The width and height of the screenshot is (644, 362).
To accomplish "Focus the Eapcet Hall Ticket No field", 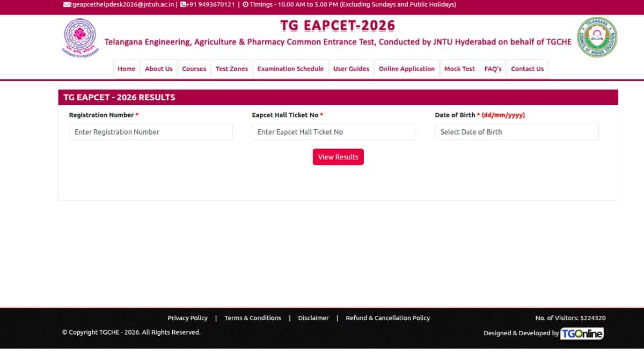I will point(334,132).
